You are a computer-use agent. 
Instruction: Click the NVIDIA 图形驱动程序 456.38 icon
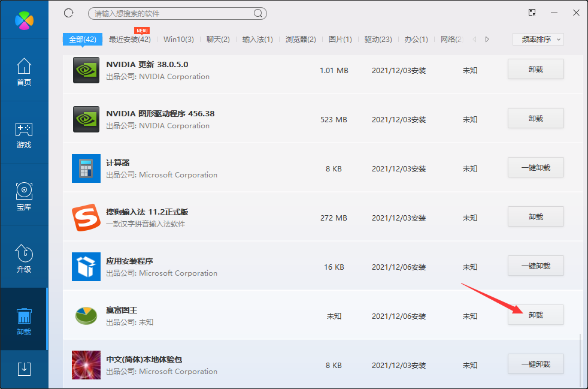click(86, 119)
